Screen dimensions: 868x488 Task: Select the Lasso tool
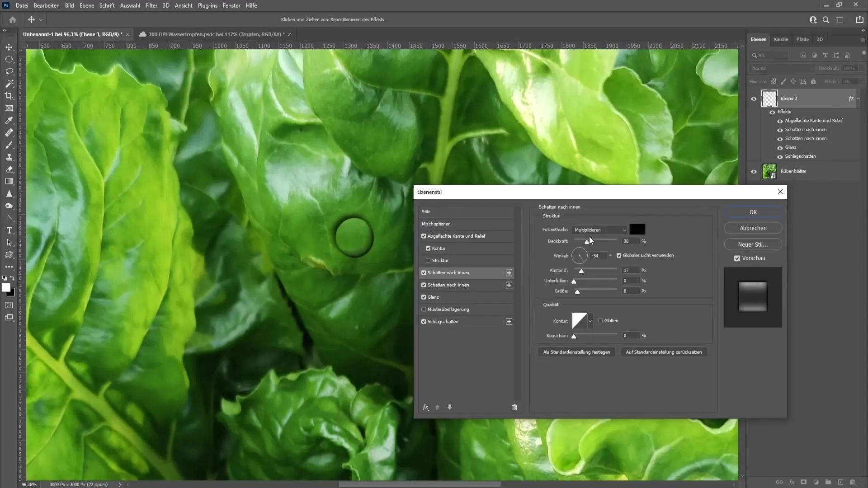9,71
